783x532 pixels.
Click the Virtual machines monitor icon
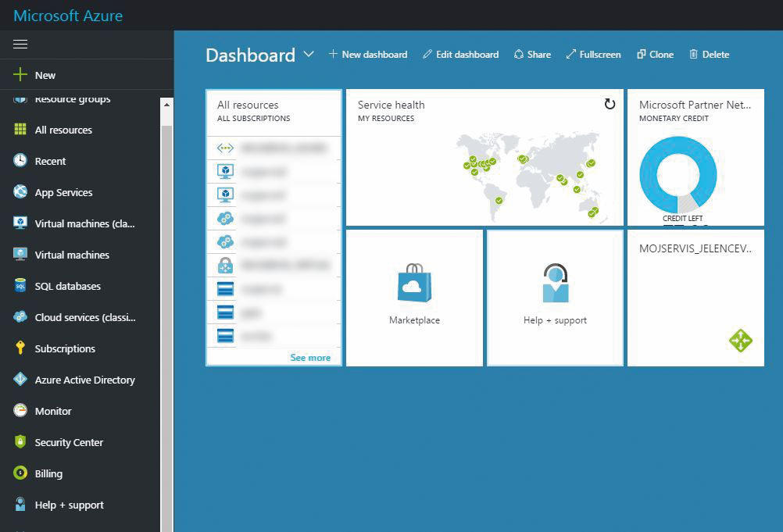(x=20, y=254)
